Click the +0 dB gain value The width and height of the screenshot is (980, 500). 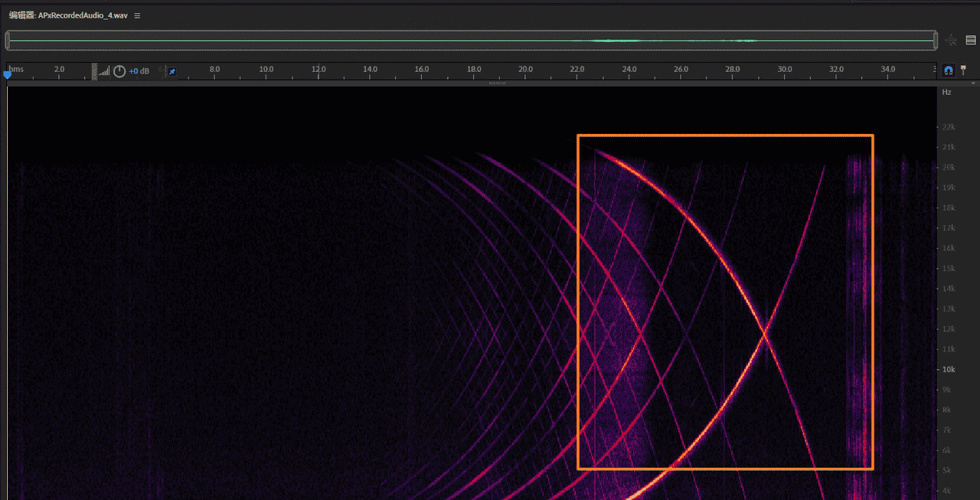139,71
